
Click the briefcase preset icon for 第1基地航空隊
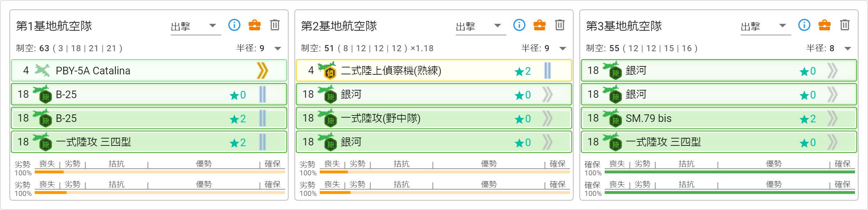click(255, 25)
